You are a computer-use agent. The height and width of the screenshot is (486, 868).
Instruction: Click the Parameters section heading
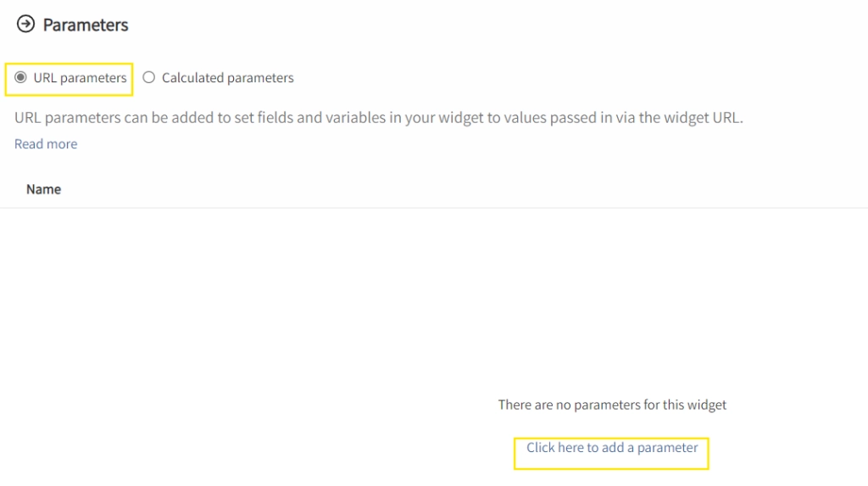(86, 25)
